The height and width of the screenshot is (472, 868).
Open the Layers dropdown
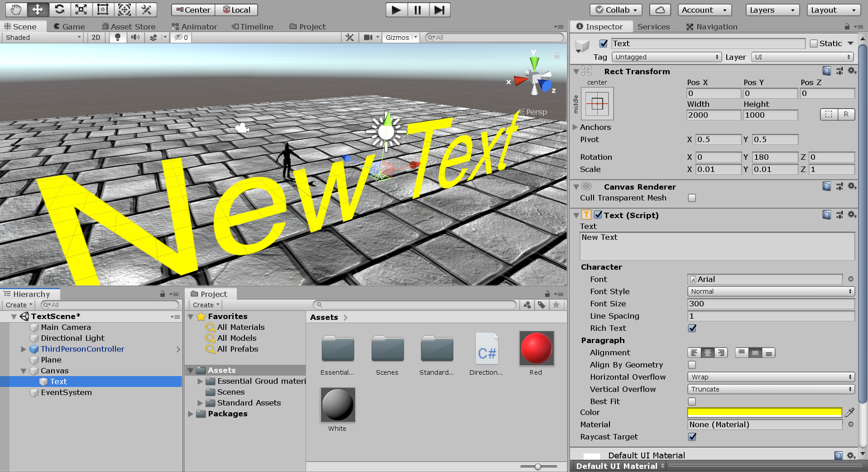(x=772, y=10)
